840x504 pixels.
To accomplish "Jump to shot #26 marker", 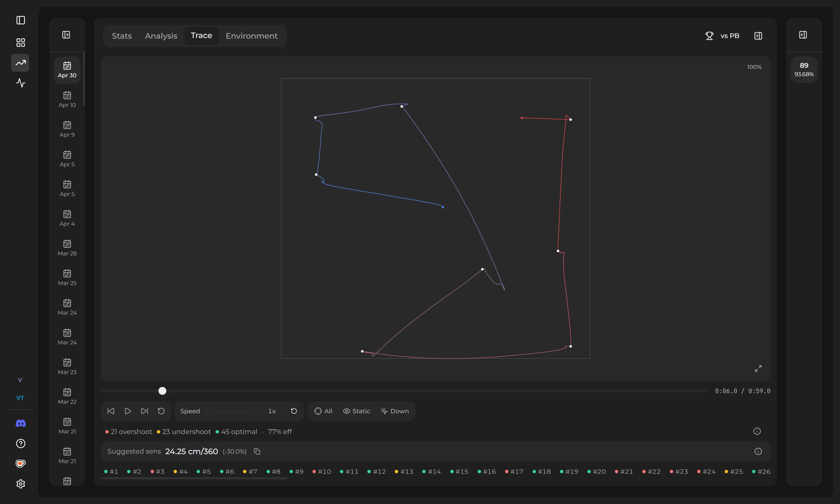I will 761,472.
